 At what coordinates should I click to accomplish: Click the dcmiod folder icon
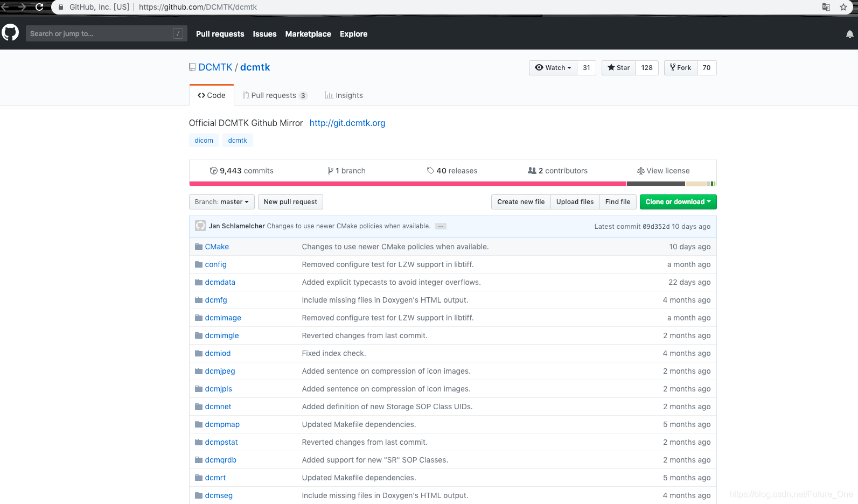pos(199,353)
